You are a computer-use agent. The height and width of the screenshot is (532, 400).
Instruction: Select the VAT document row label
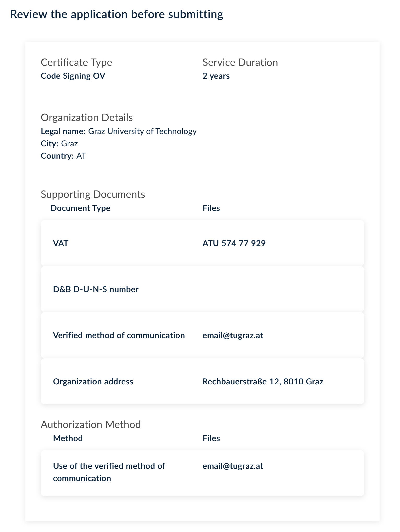point(61,243)
